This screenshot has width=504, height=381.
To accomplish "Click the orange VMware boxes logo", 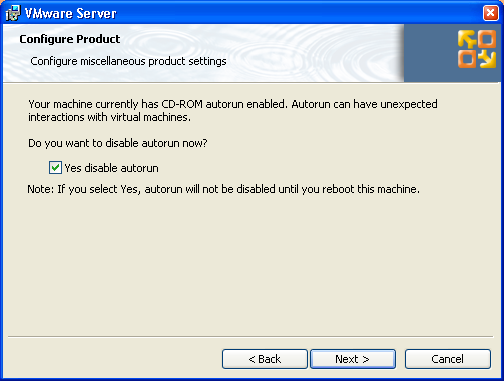I will tap(477, 49).
